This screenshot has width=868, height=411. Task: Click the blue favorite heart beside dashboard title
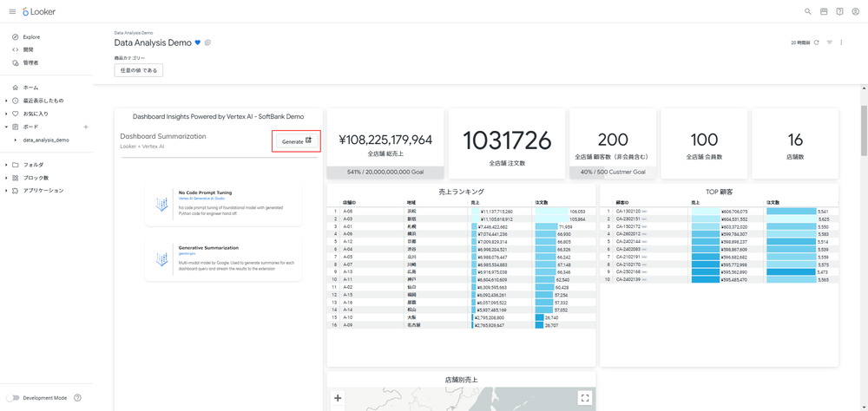point(198,42)
